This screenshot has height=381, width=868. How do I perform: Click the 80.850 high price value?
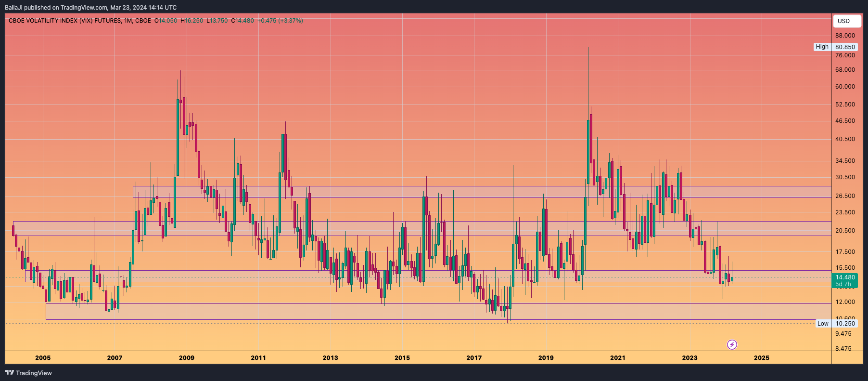point(845,47)
